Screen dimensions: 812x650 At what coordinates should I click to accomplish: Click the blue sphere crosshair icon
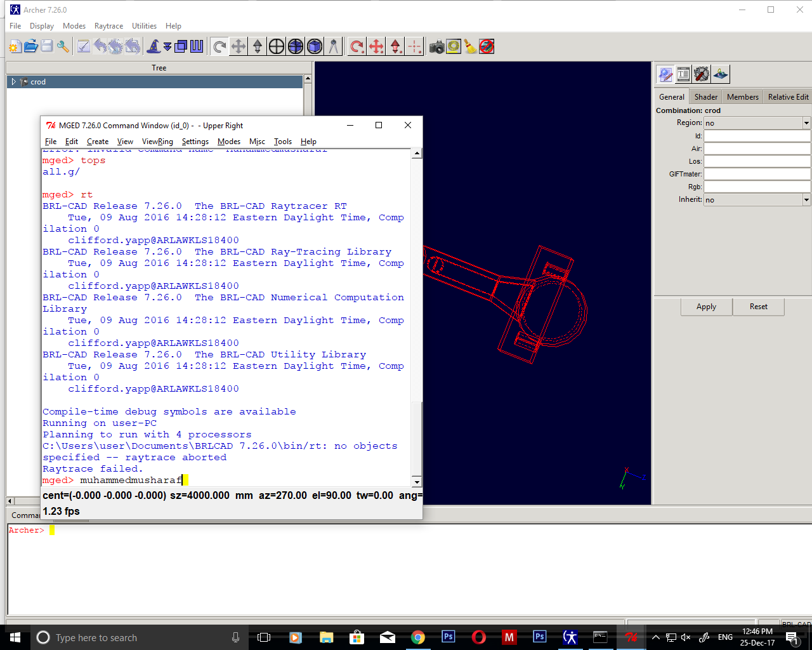pos(296,46)
